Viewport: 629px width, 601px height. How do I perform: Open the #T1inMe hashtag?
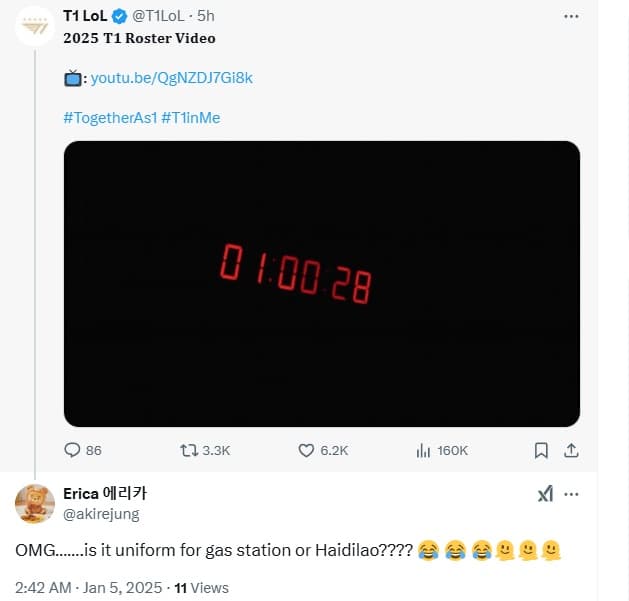click(190, 117)
